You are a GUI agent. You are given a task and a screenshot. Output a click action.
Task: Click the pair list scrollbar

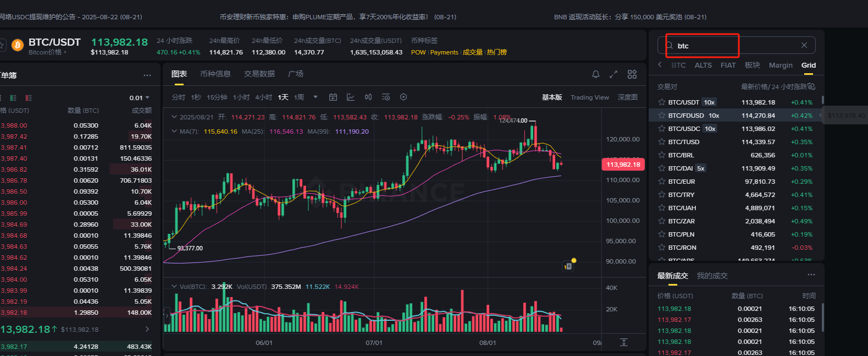click(822, 100)
